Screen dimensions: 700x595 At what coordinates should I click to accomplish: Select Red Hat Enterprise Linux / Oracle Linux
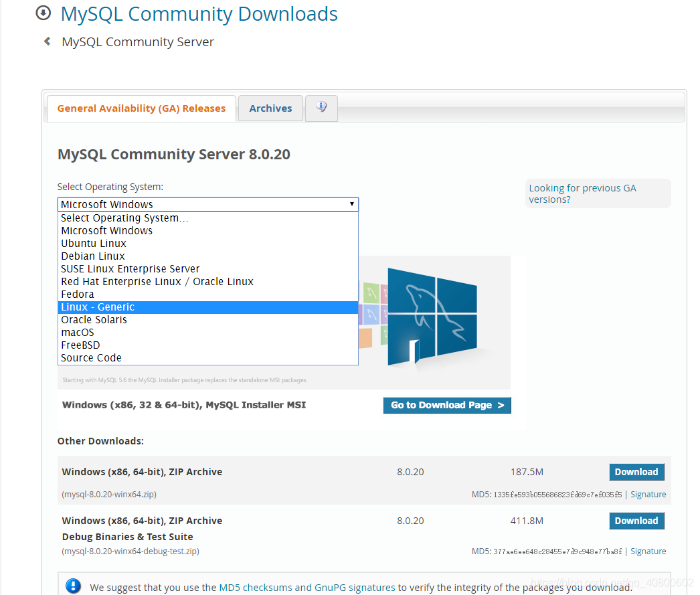(x=208, y=282)
